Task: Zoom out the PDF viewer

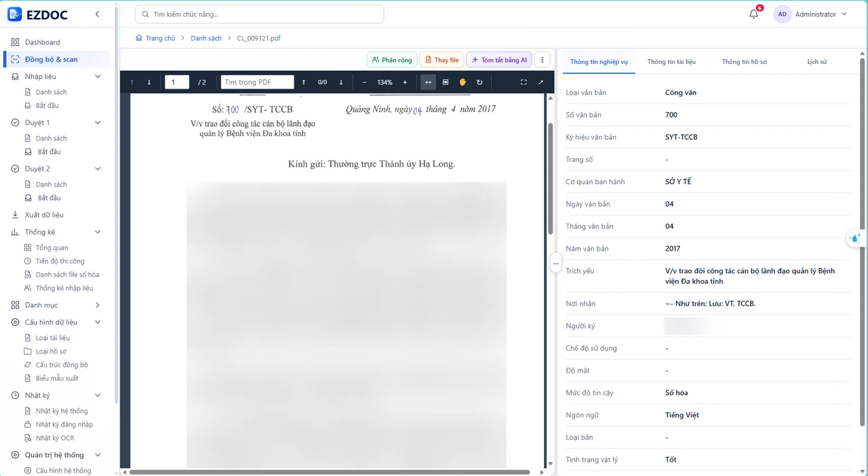Action: (x=365, y=82)
